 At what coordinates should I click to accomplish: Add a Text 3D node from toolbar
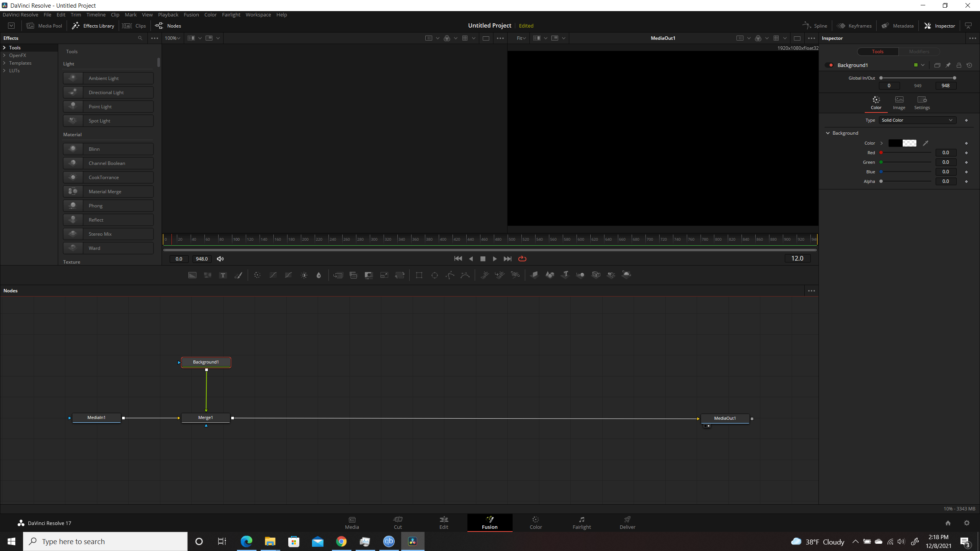coord(565,275)
